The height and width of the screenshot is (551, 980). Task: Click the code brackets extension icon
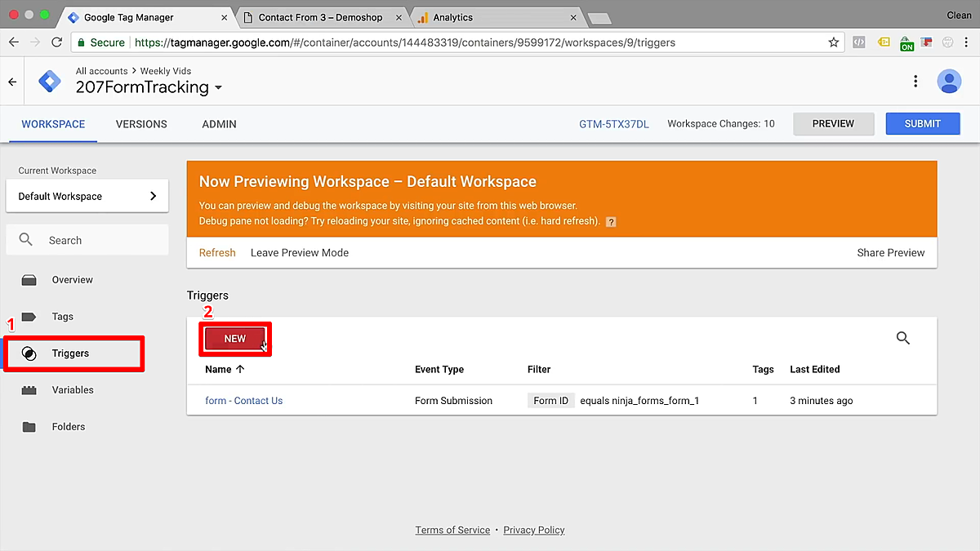click(858, 42)
